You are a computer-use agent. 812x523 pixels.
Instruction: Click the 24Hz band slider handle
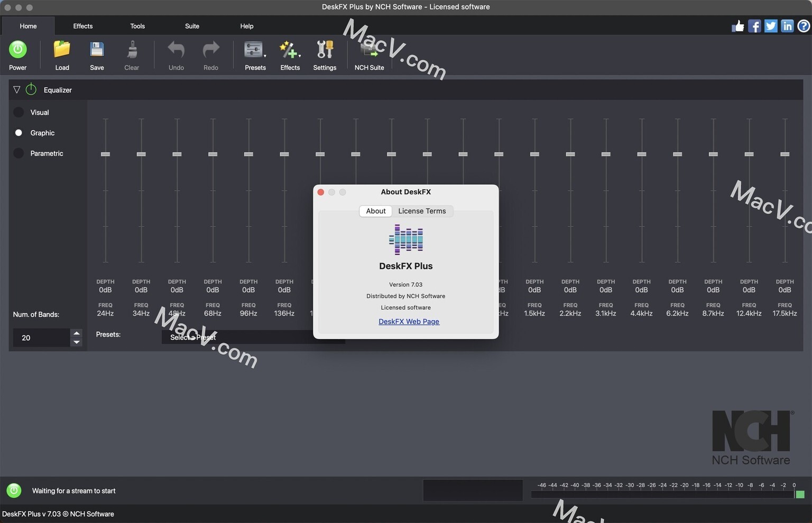coord(105,154)
